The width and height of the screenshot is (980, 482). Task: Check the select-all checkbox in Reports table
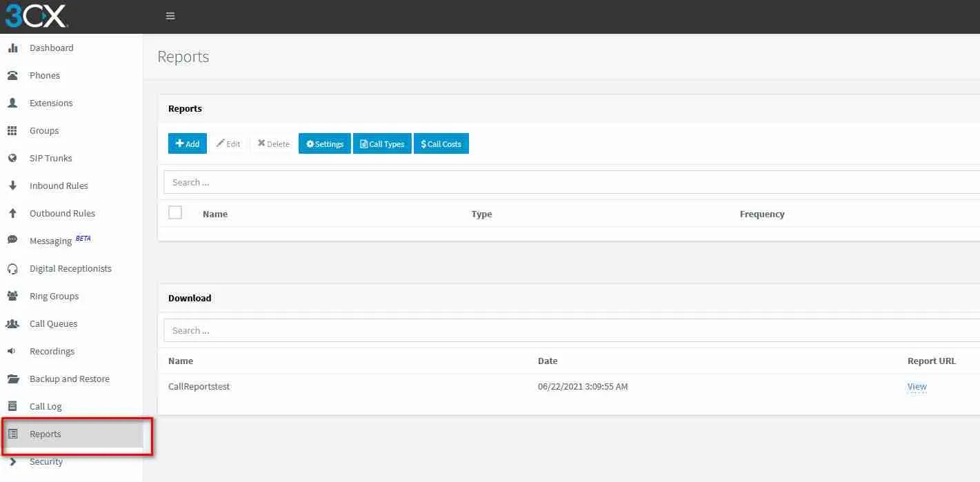(x=175, y=212)
